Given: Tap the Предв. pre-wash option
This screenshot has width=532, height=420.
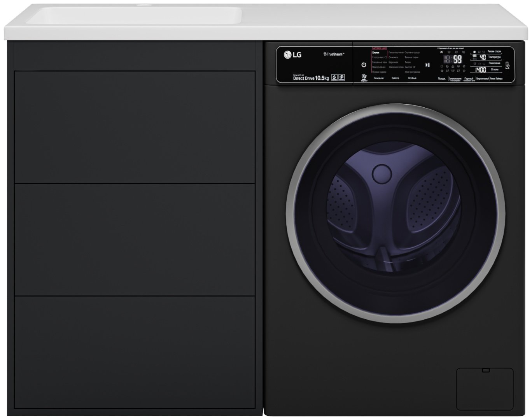Looking at the screenshot, I should coord(441,79).
